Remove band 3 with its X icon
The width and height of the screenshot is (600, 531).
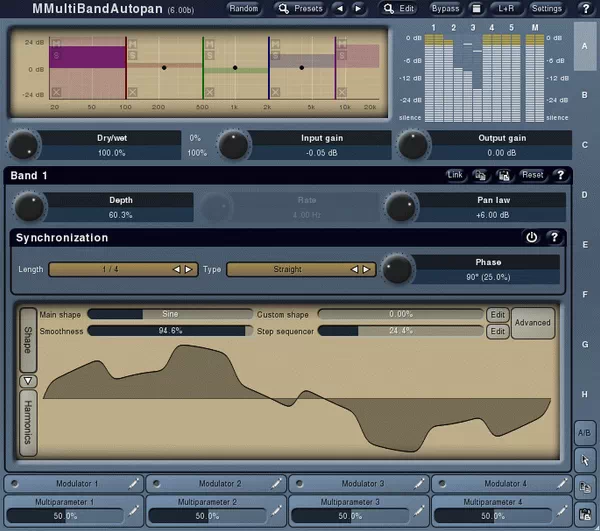pos(209,92)
